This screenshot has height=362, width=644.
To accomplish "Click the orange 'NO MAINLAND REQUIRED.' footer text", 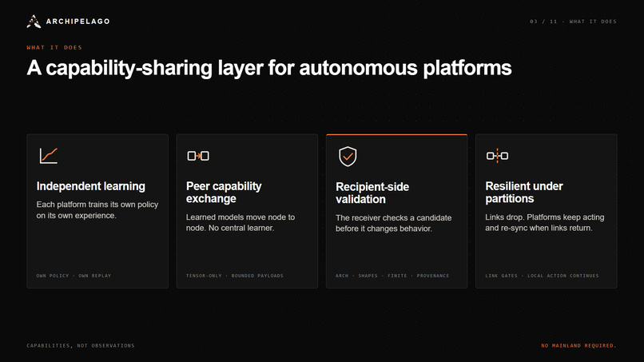I will [578, 345].
